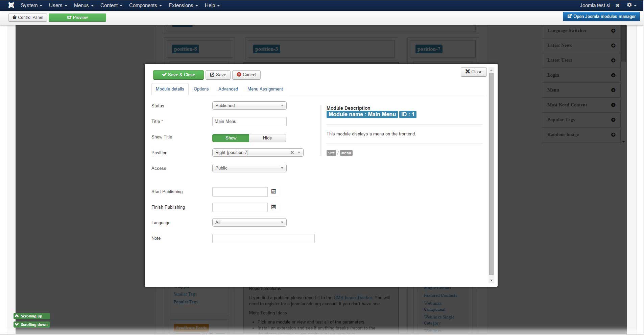Open the System menu
This screenshot has height=335, width=644.
(x=31, y=5)
